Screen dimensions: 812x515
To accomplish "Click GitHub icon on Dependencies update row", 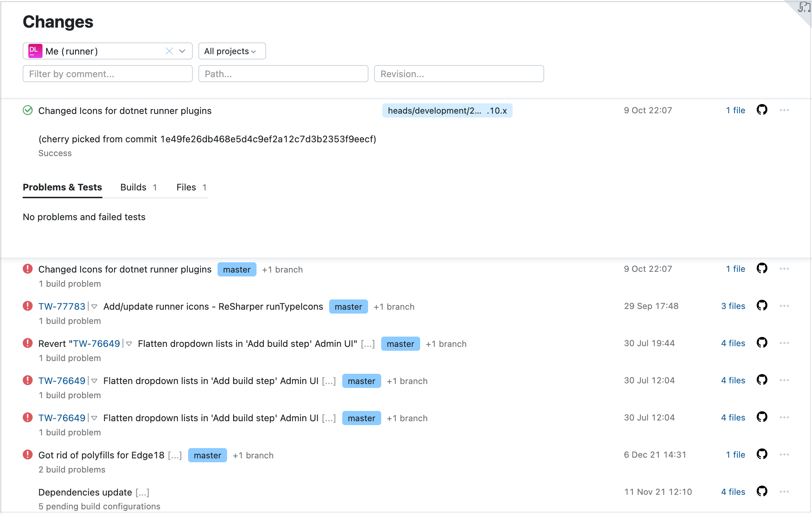I will click(x=762, y=492).
